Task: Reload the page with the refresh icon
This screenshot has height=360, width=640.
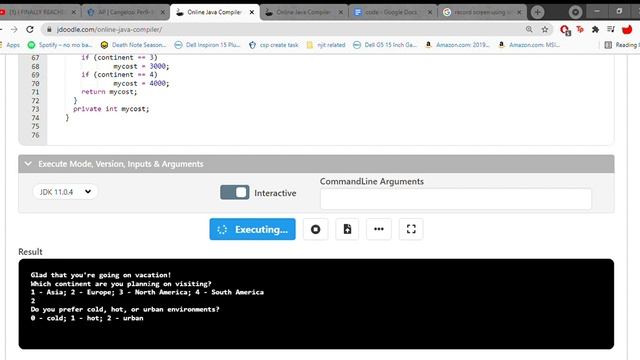Action: coord(30,29)
